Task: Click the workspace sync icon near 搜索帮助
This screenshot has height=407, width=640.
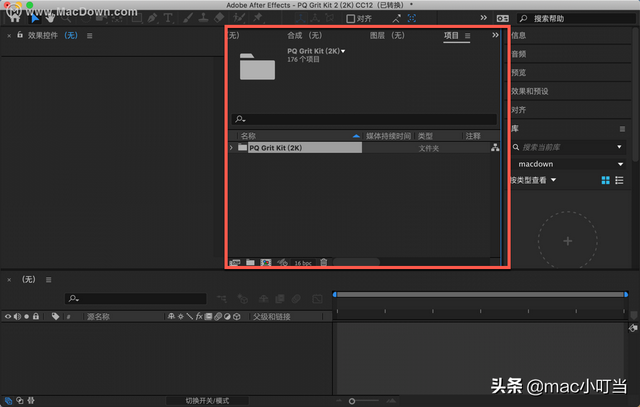Action: pyautogui.click(x=502, y=18)
